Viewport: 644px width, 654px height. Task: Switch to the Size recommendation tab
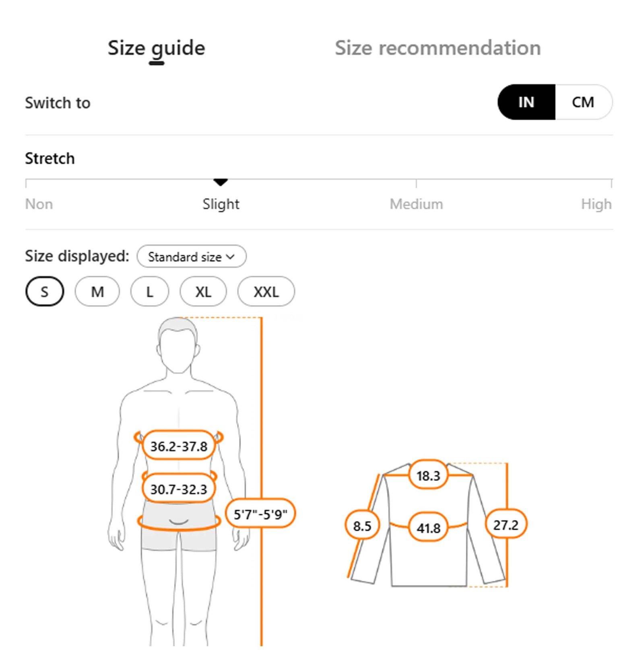tap(438, 48)
